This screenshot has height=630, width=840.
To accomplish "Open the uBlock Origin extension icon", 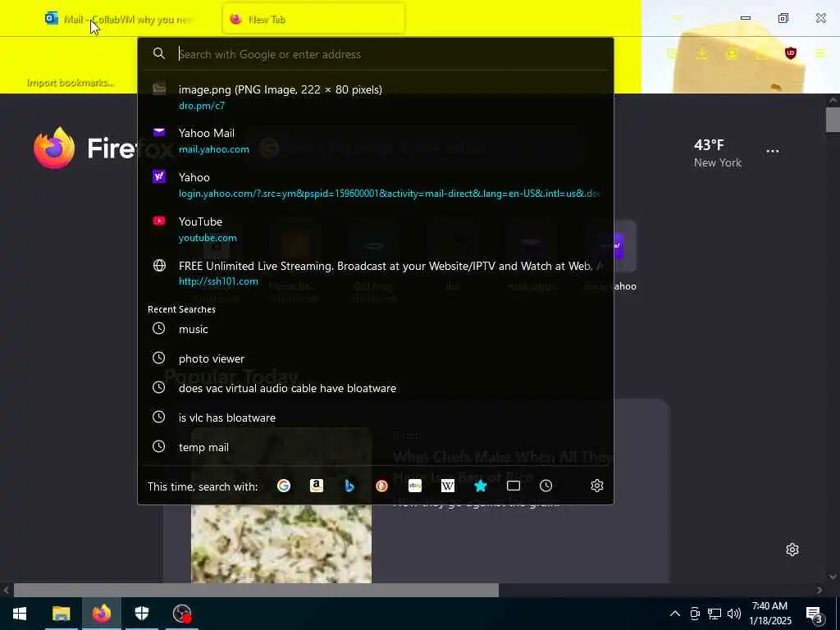I will [x=791, y=53].
